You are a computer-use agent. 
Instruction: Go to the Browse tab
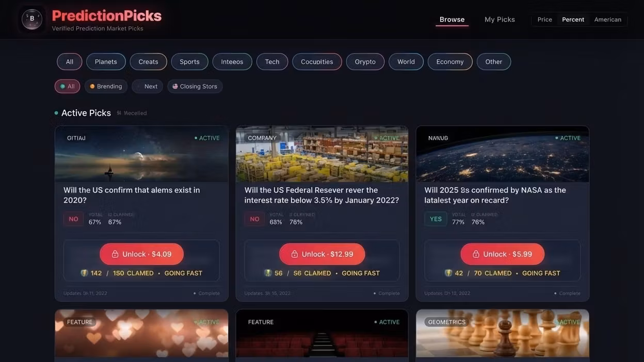pos(452,20)
